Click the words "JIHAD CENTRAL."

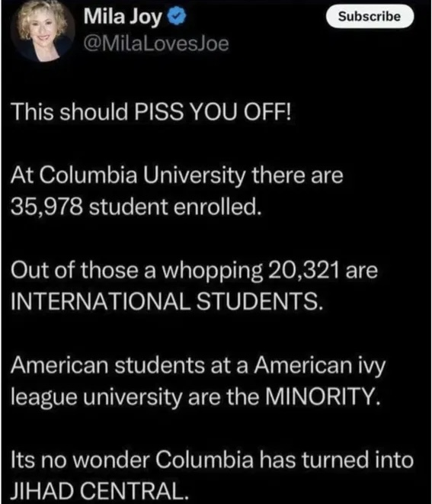(x=99, y=490)
